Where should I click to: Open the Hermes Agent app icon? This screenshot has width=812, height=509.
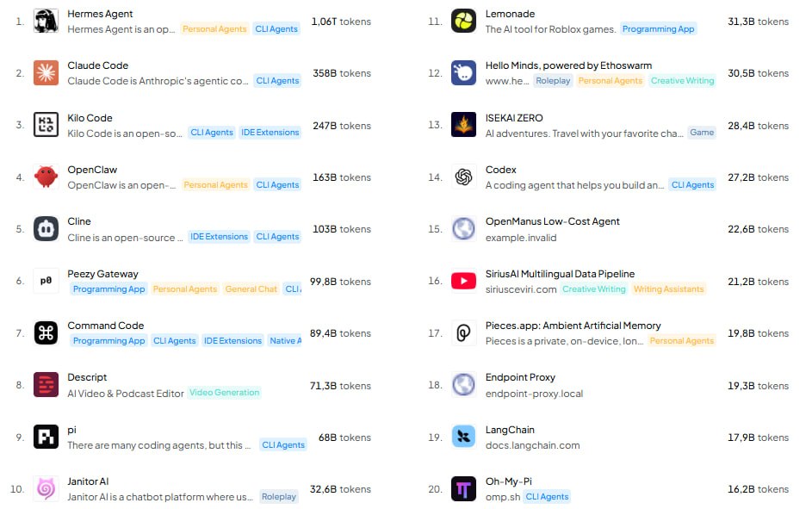click(46, 22)
